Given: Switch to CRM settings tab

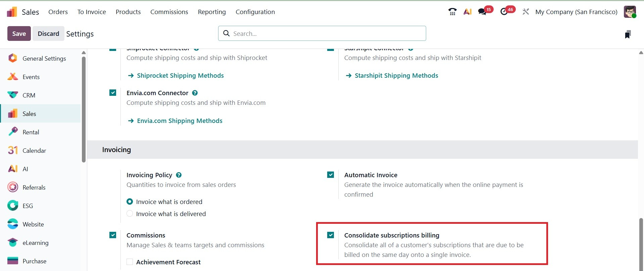Looking at the screenshot, I should click(29, 95).
